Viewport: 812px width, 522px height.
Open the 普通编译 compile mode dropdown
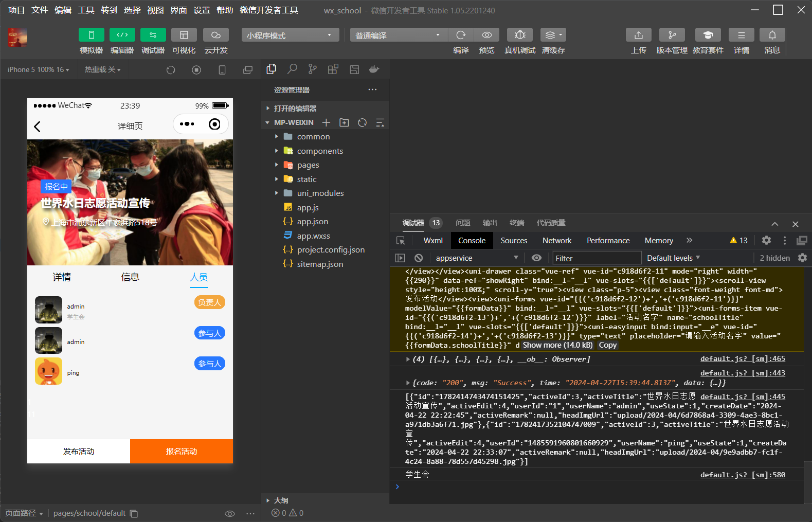(x=399, y=35)
